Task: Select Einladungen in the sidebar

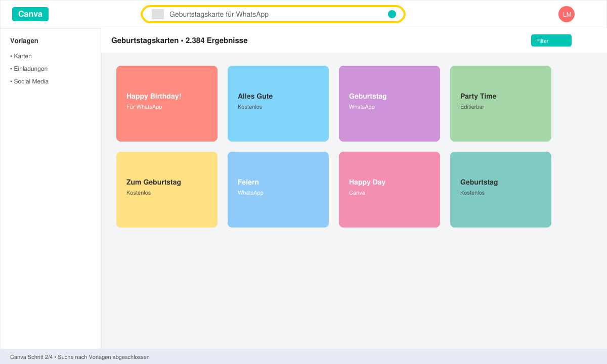Action: pyautogui.click(x=29, y=69)
